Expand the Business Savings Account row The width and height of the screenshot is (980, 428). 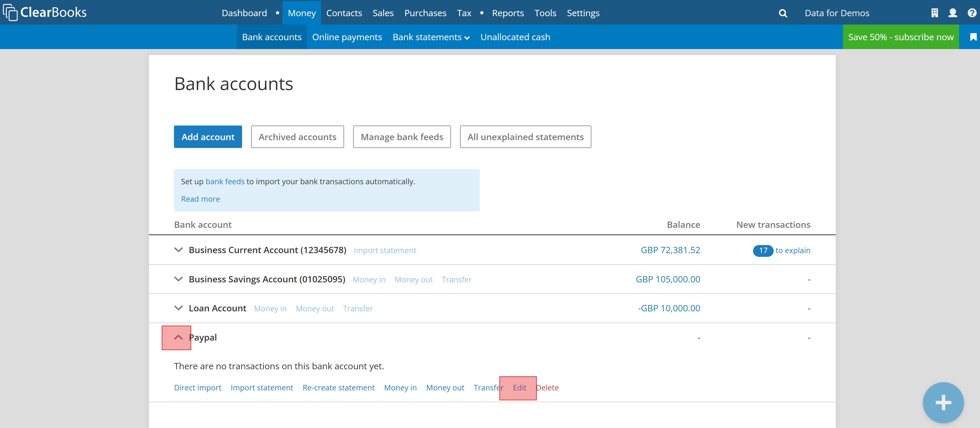point(178,279)
